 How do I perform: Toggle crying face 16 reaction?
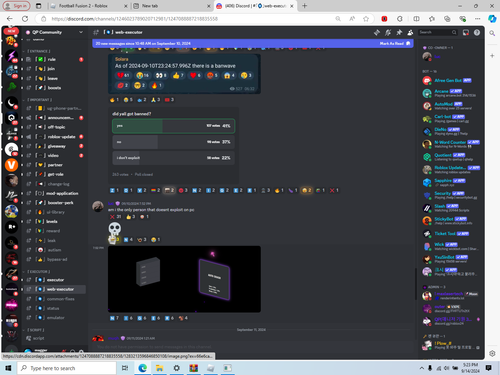tap(142, 75)
